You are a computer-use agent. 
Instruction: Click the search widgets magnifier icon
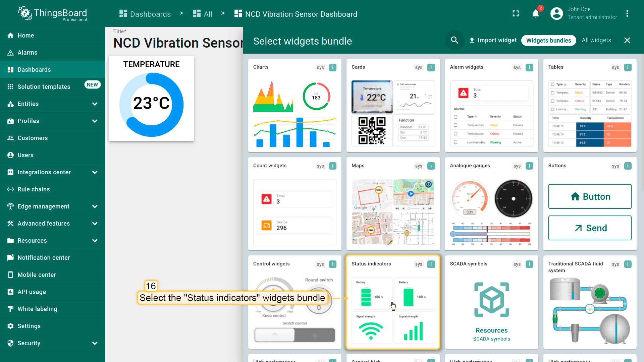click(x=454, y=40)
